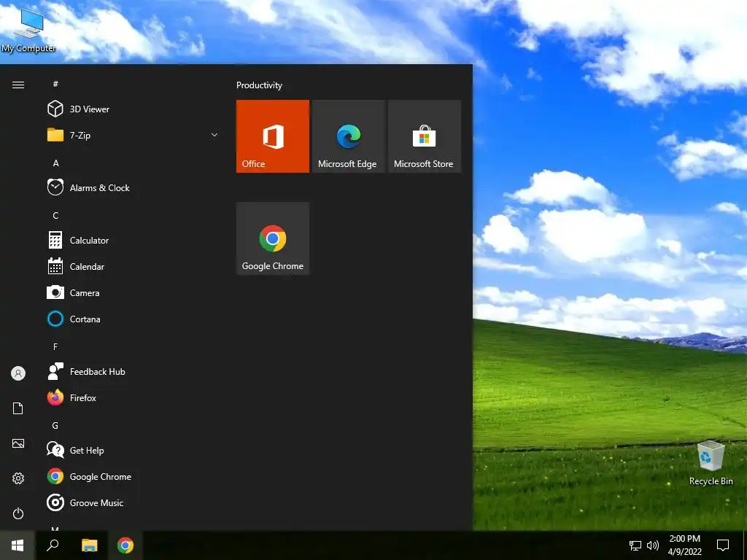This screenshot has height=560, width=747.
Task: Open Groove Music
Action: pyautogui.click(x=133, y=503)
